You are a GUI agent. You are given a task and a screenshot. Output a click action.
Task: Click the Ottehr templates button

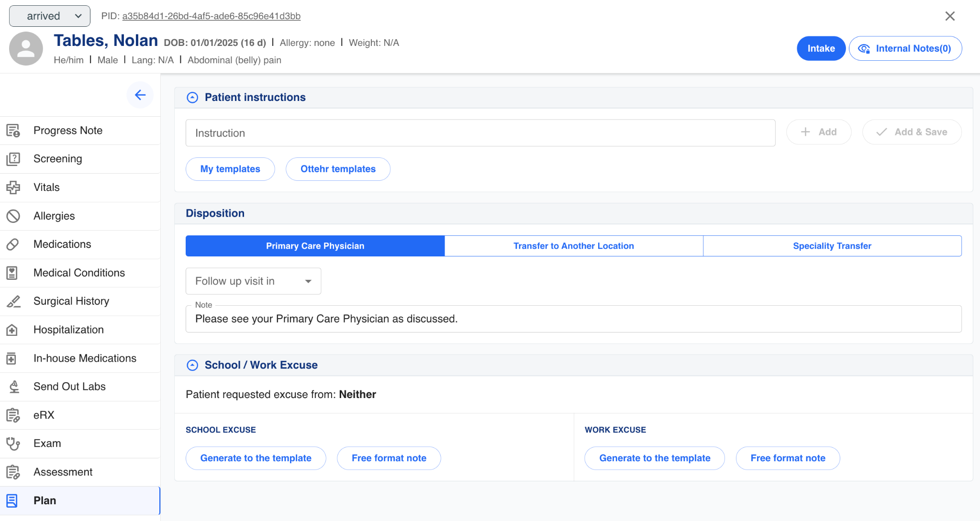coord(338,169)
